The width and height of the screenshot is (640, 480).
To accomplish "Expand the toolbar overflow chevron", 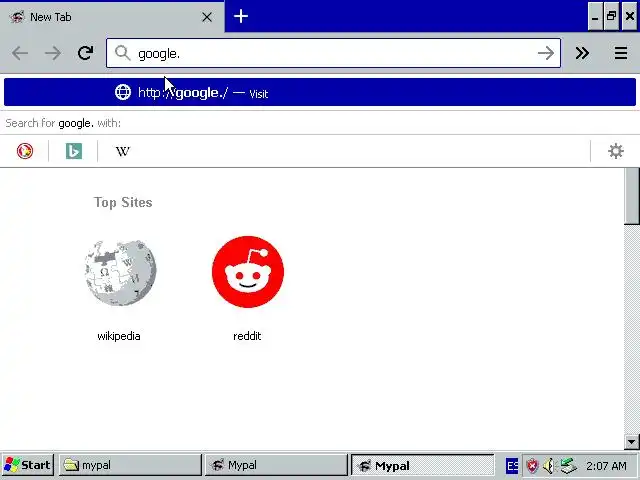I will tap(582, 53).
